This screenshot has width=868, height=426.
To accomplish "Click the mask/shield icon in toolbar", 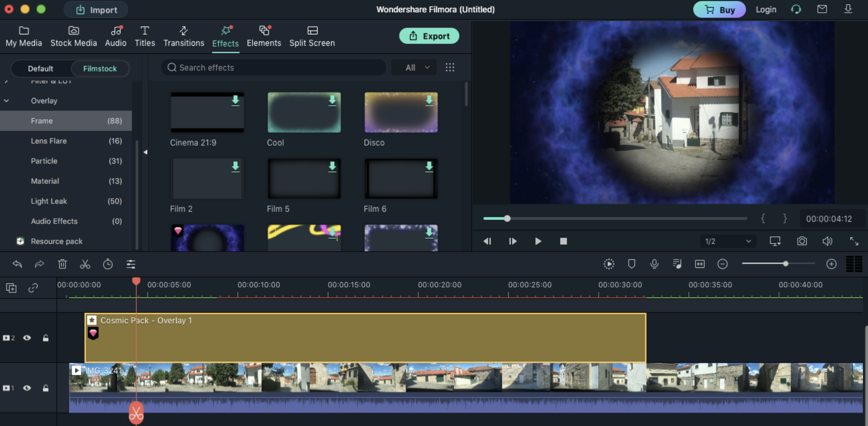I will (x=632, y=264).
